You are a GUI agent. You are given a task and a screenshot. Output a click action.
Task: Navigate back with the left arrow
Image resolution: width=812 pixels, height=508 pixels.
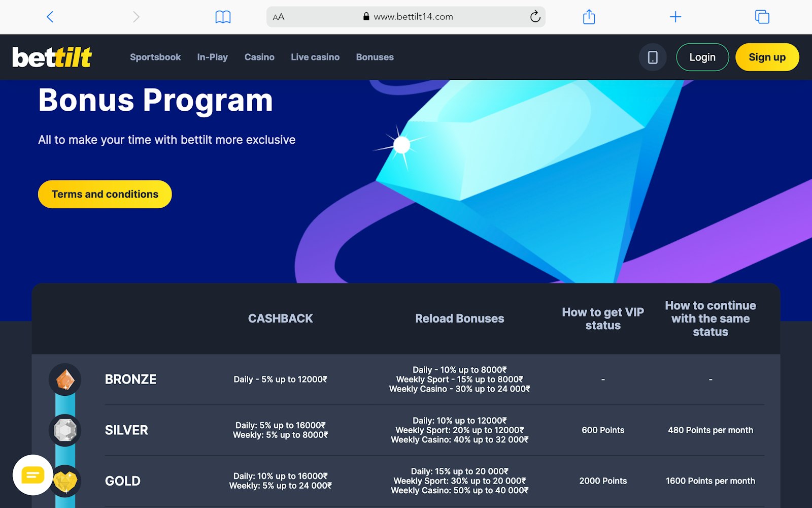49,16
